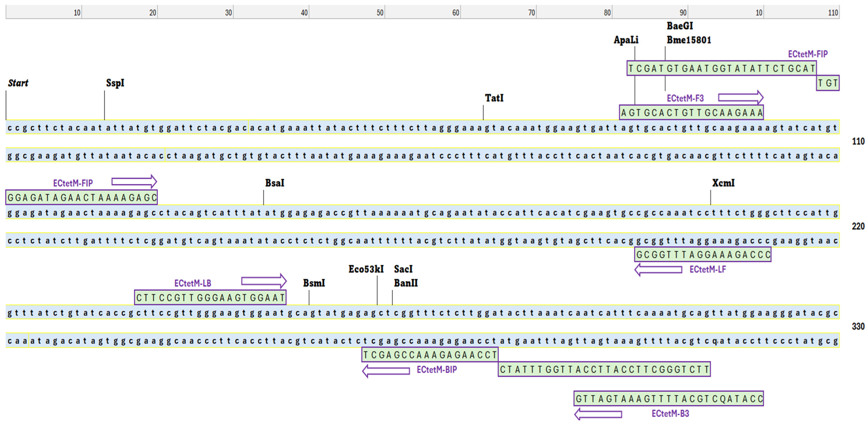Screen dimensions: 868x426
Task: Click the ECtetM-LB forward arrow
Action: [x=263, y=281]
